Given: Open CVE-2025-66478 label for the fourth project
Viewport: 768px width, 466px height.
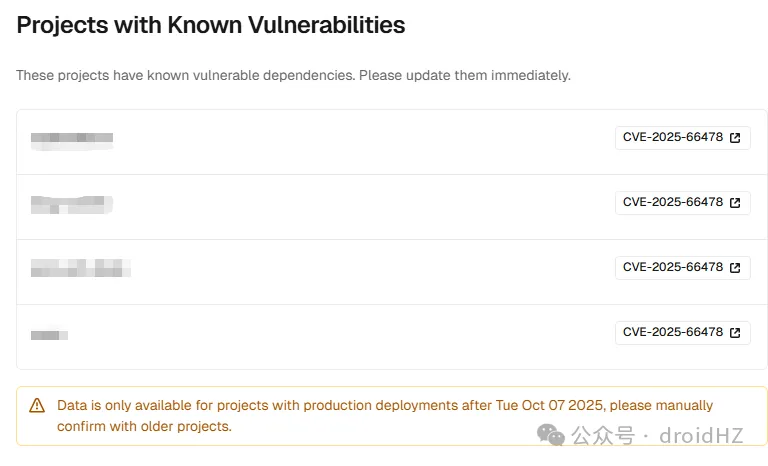Looking at the screenshot, I should 672,332.
